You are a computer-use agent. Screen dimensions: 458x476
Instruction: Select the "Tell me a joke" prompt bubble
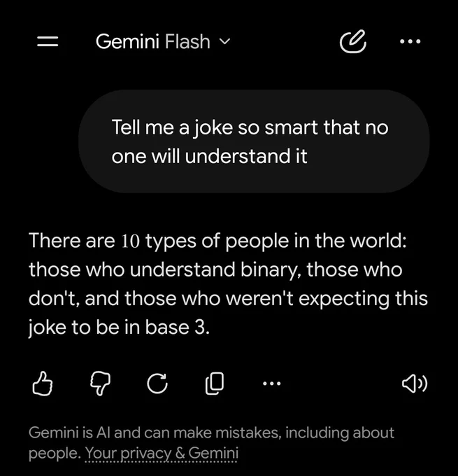click(254, 141)
